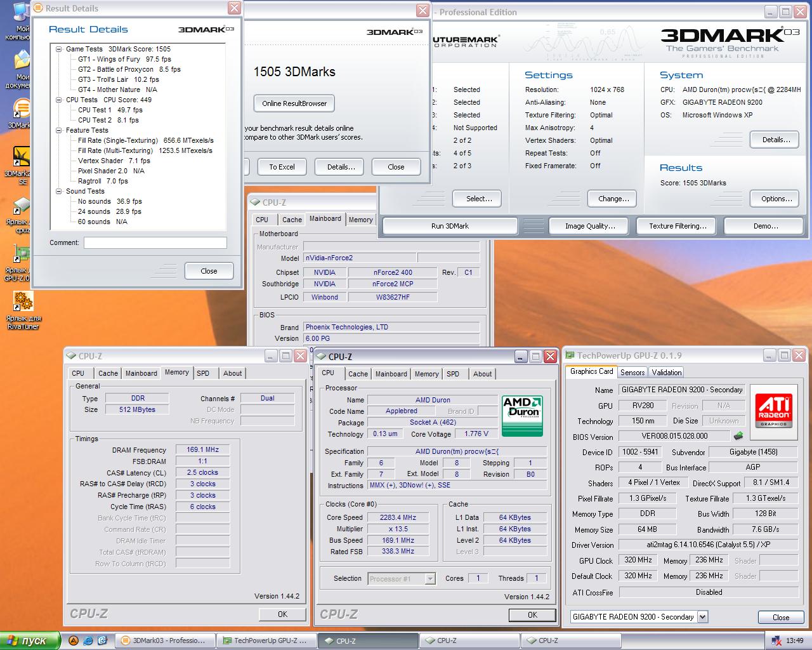Close the Result Details dialog via Close button

coord(209,271)
